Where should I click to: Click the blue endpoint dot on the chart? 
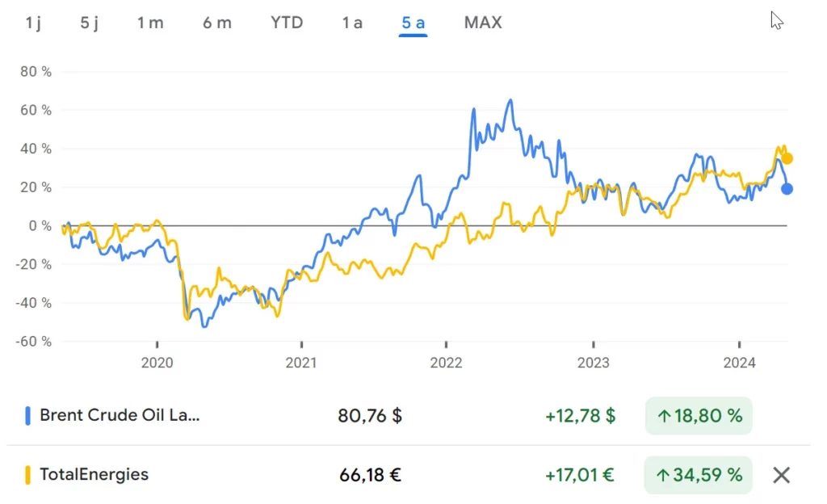click(x=786, y=188)
